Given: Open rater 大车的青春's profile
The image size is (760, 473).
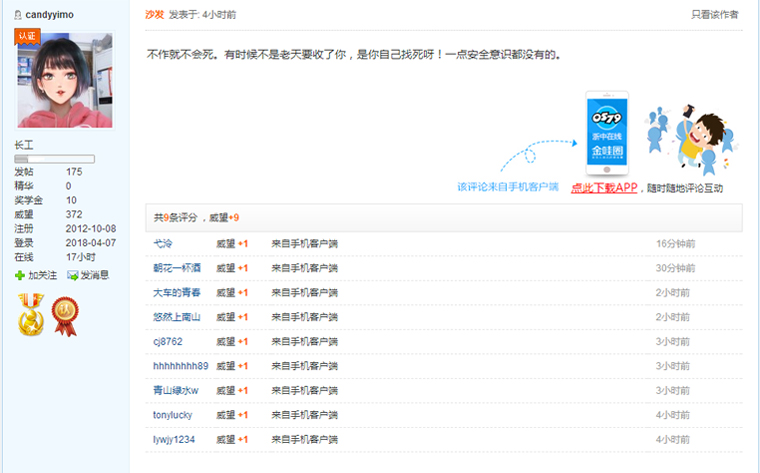Looking at the screenshot, I should (177, 292).
